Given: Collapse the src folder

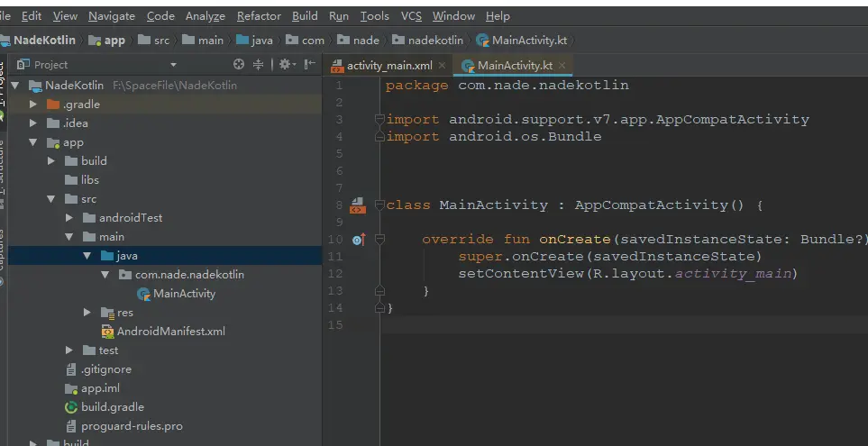Looking at the screenshot, I should (51, 198).
